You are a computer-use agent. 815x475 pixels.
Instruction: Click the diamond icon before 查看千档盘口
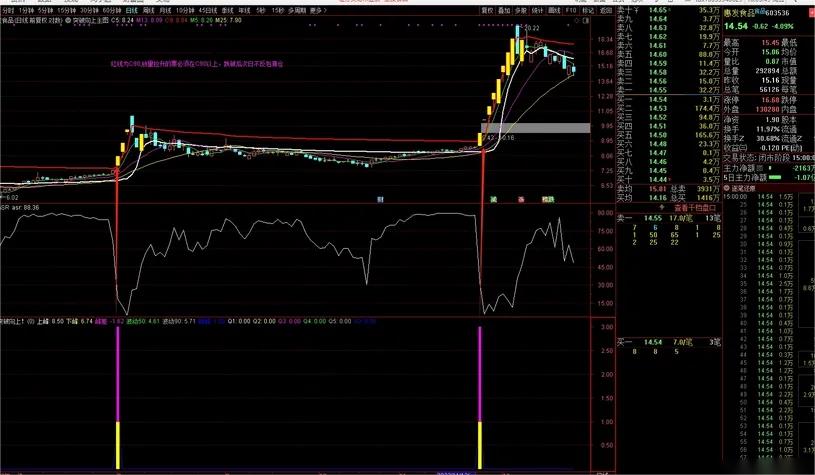662,207
